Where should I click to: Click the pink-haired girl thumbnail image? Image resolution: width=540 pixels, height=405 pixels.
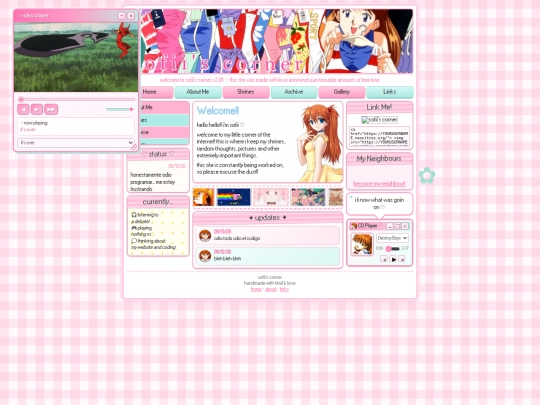(x=271, y=197)
